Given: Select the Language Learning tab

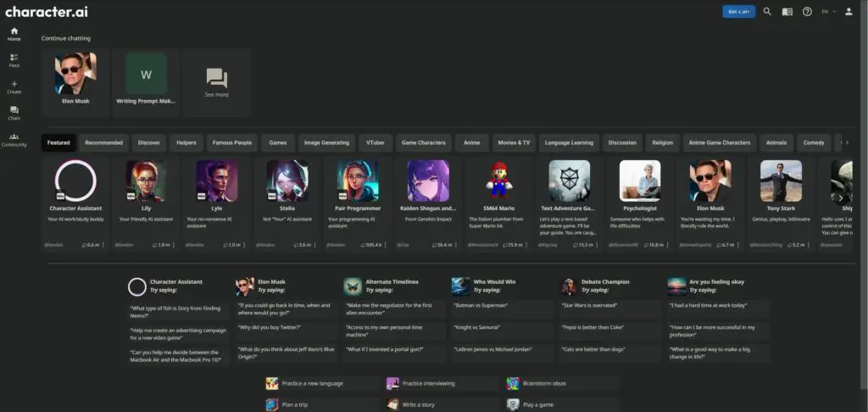Looking at the screenshot, I should pos(569,142).
